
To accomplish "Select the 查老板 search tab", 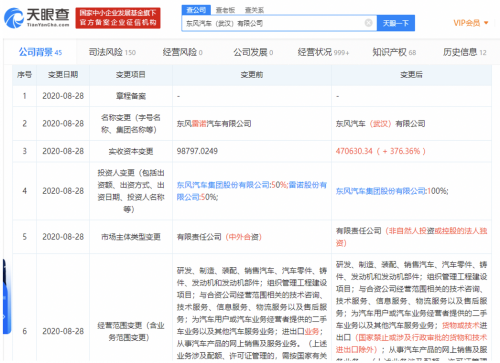I will [x=225, y=10].
